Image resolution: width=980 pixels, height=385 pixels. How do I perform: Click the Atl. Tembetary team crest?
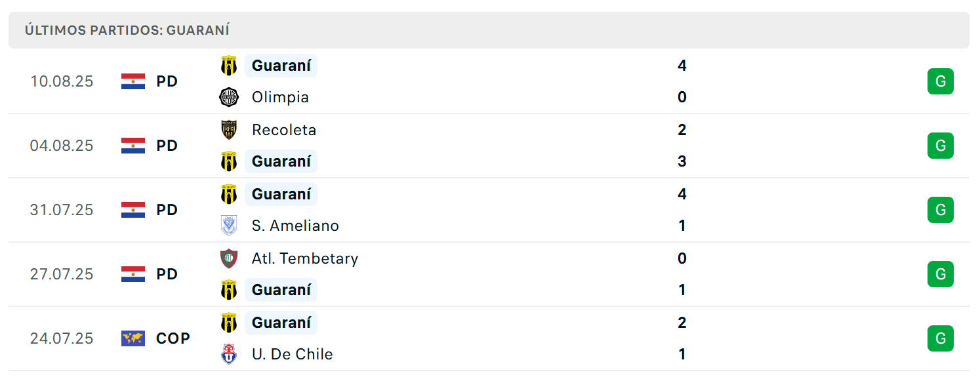(229, 258)
